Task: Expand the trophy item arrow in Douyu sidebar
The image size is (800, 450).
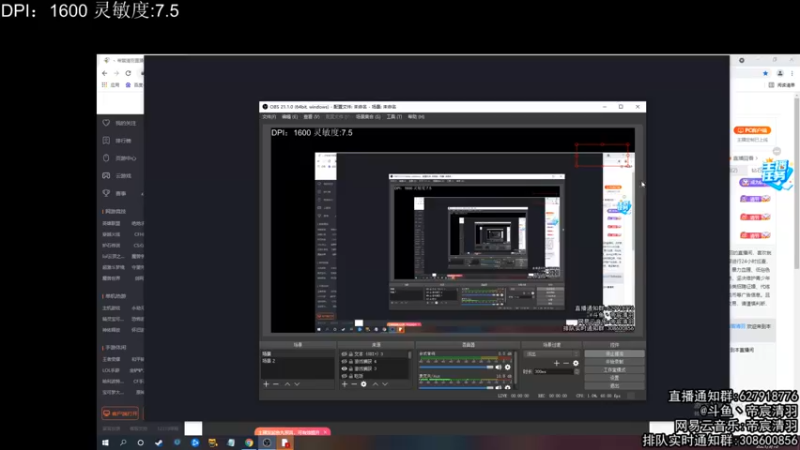Action: [x=142, y=194]
